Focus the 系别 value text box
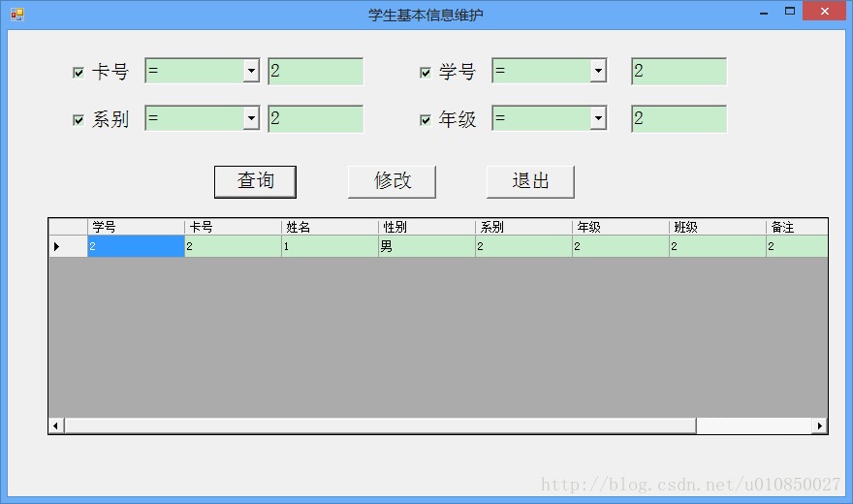The height and width of the screenshot is (504, 853). (316, 118)
